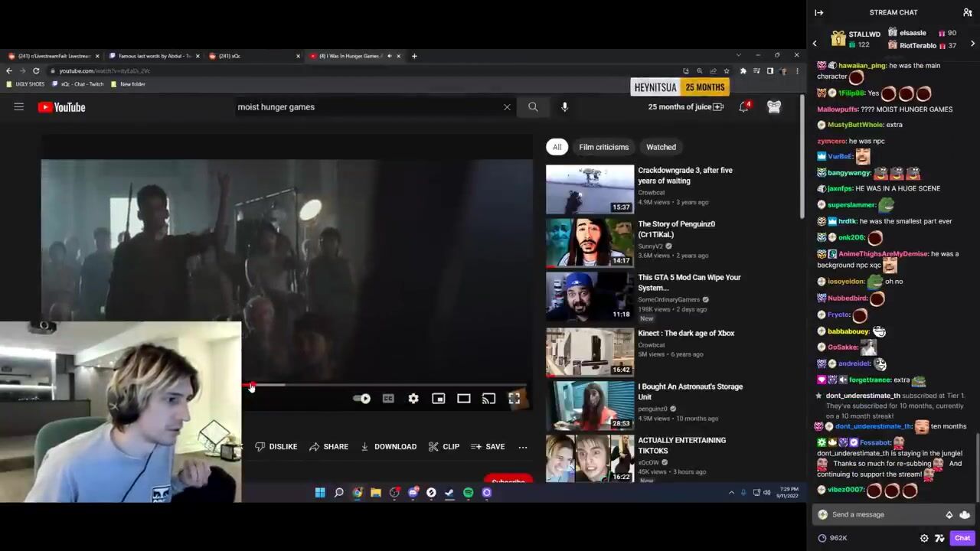
Task: Open video settings gear in player
Action: click(x=413, y=399)
